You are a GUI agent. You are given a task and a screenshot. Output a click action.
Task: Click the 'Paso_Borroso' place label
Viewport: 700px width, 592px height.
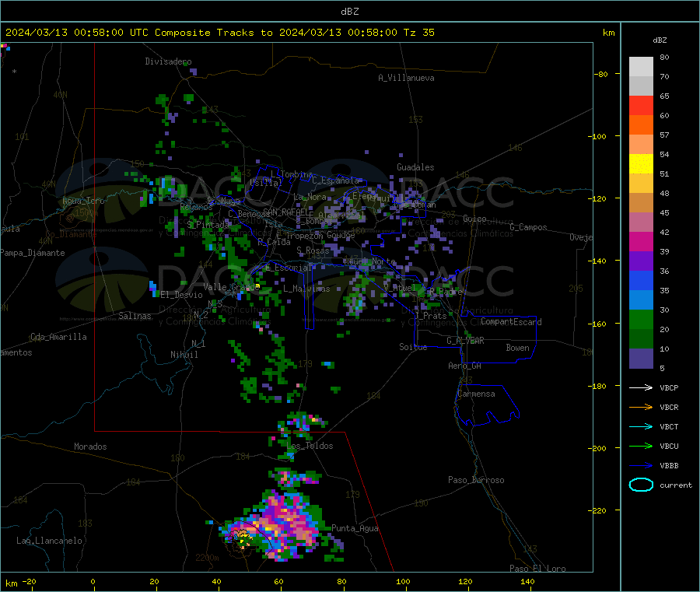tap(476, 480)
